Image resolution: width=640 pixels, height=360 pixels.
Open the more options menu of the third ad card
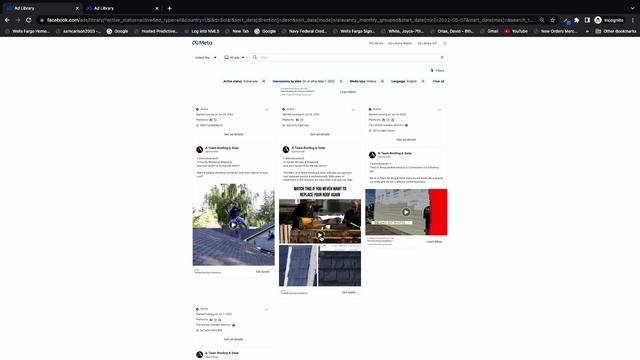coord(440,109)
